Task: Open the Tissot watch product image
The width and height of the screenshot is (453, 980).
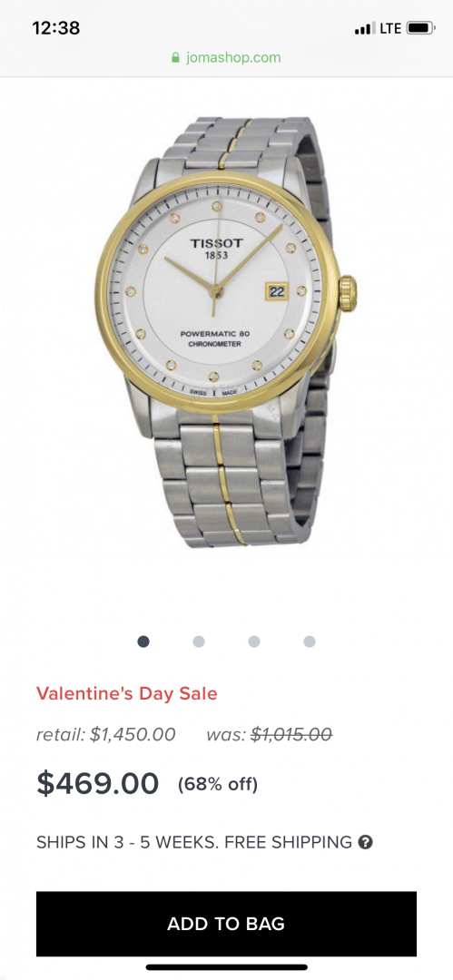Action: (226, 331)
